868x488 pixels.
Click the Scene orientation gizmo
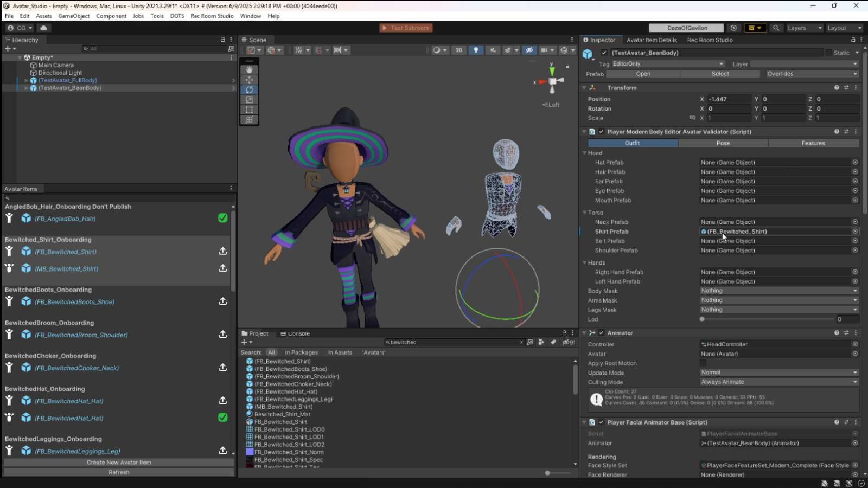(x=552, y=82)
